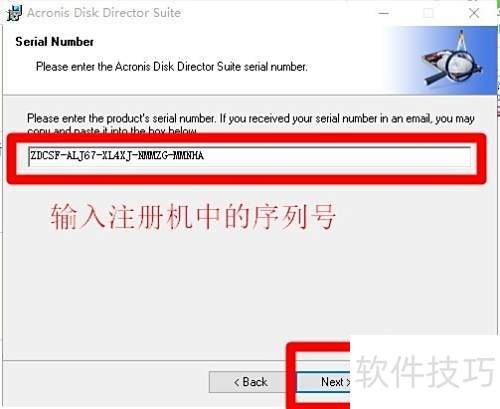Click the window title Acronis Disk Director Suite

click(x=104, y=13)
